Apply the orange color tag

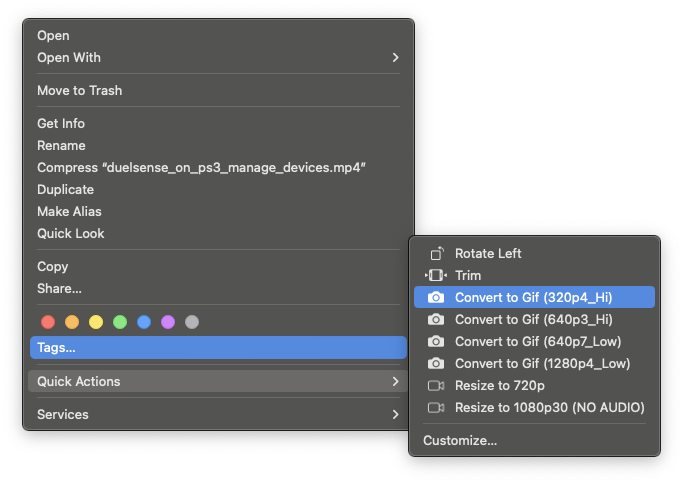71,322
